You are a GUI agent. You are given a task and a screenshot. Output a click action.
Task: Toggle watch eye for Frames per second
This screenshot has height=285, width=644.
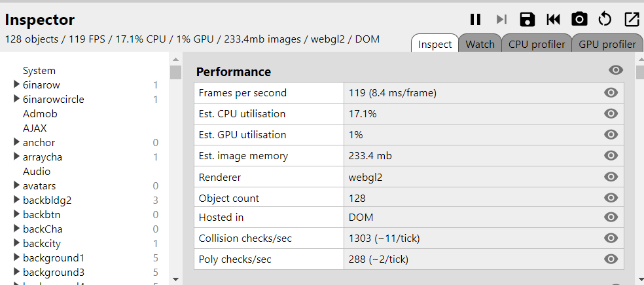click(x=611, y=92)
